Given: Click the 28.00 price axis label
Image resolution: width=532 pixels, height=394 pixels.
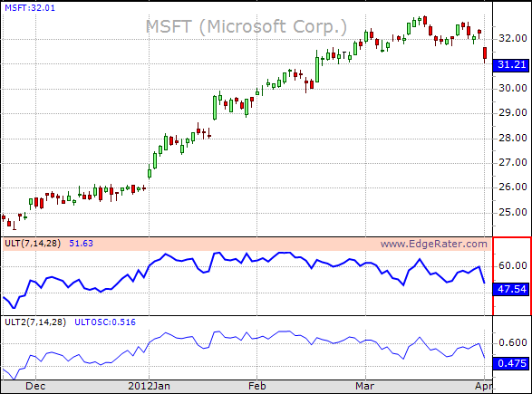Looking at the screenshot, I should [x=513, y=138].
